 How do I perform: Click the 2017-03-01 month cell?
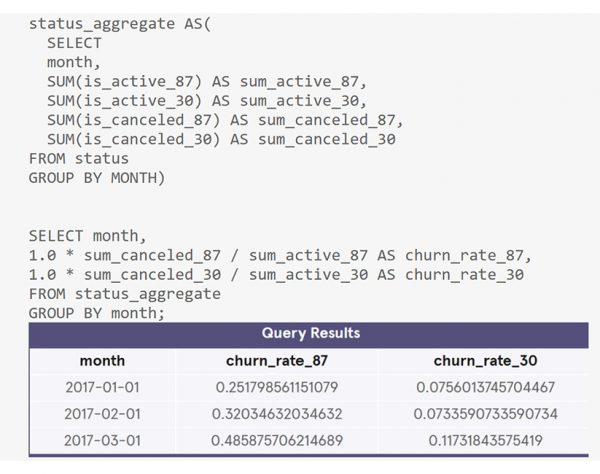coord(102,440)
